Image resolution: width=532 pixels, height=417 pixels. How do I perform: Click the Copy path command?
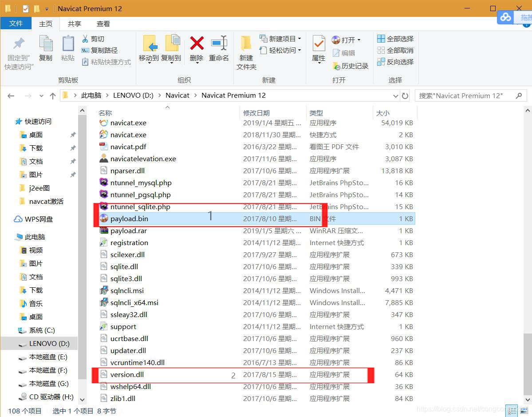[100, 50]
